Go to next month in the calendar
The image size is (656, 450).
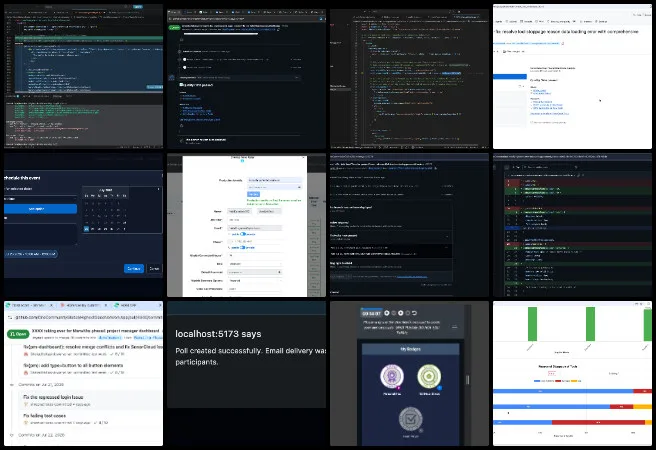click(x=158, y=189)
